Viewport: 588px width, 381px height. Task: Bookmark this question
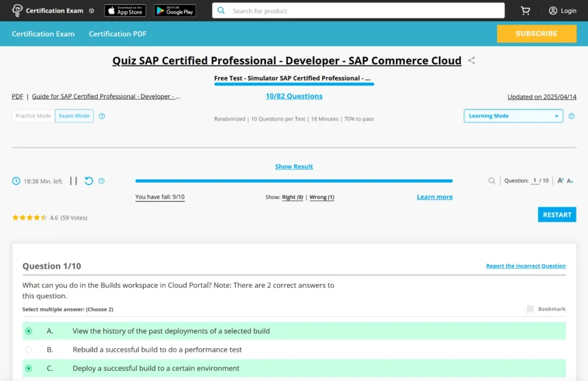coord(546,309)
